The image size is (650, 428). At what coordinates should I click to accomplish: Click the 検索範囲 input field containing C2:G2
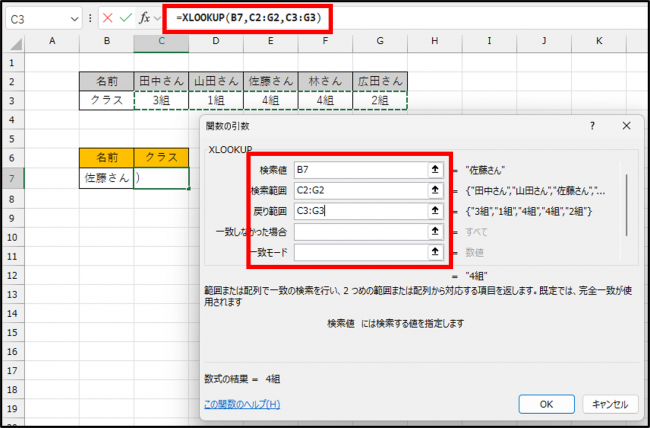[361, 190]
